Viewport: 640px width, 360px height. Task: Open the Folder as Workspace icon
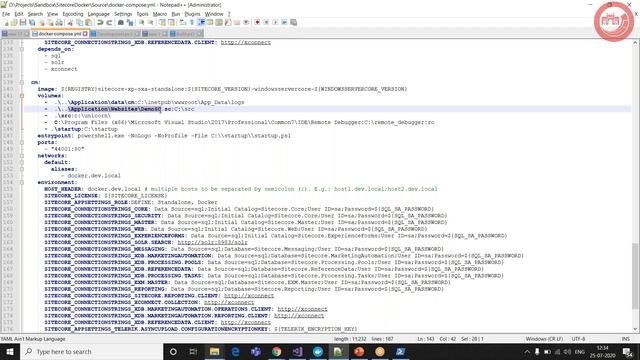[x=237, y=22]
